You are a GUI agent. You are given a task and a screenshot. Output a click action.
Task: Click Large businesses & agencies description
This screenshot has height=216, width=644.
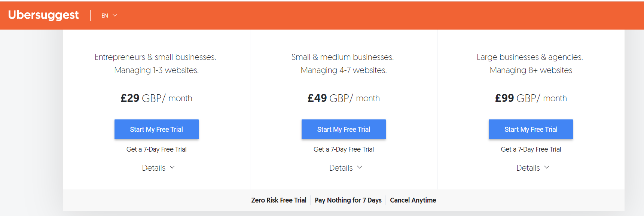(530, 57)
